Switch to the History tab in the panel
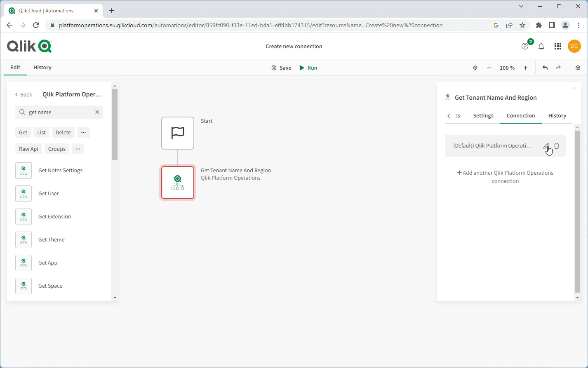The image size is (588, 368). coord(557,116)
